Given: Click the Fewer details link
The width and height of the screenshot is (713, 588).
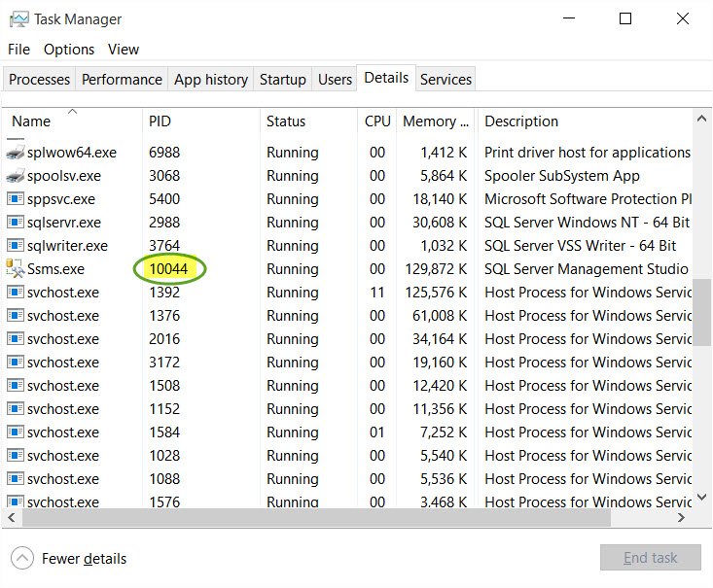Looking at the screenshot, I should (84, 559).
